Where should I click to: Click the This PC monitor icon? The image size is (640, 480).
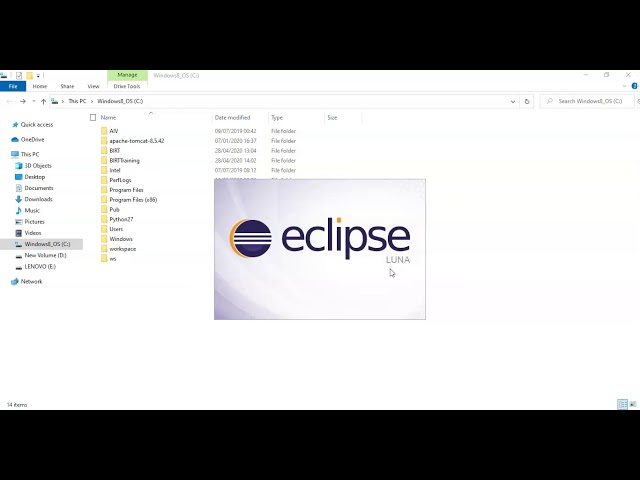coord(15,154)
